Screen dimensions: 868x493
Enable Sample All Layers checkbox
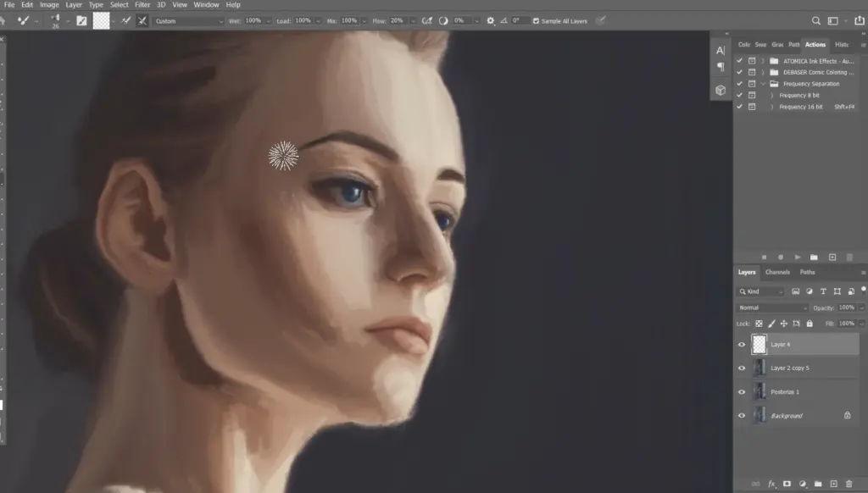[536, 20]
